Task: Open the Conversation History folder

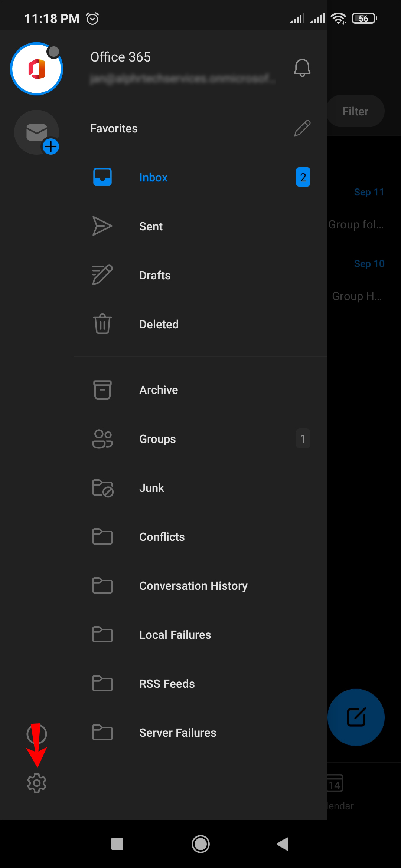Action: (200, 586)
